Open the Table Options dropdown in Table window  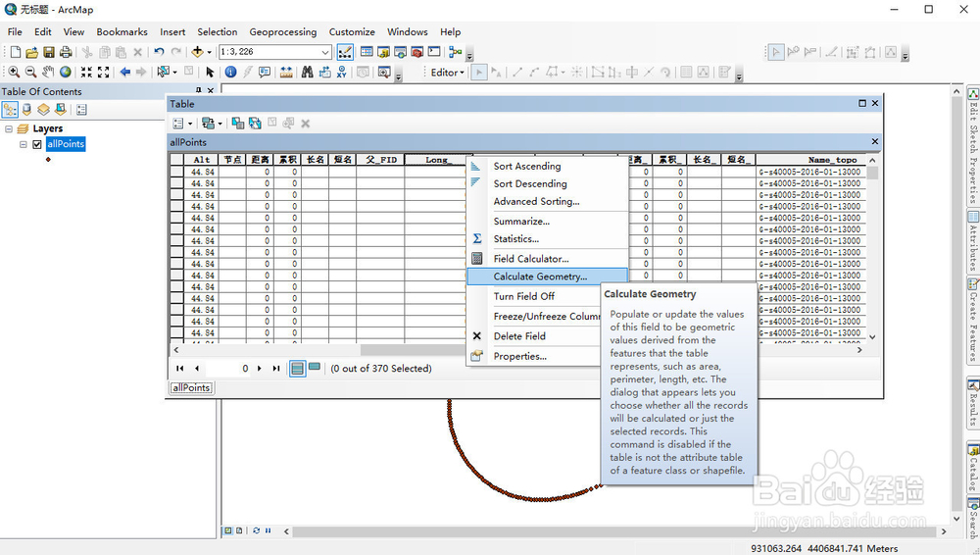[x=182, y=124]
